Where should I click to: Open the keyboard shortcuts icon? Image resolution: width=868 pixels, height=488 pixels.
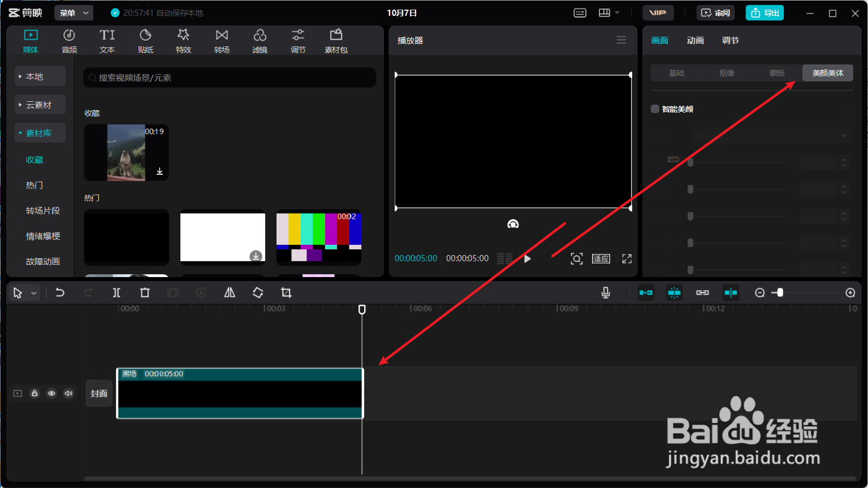click(580, 12)
